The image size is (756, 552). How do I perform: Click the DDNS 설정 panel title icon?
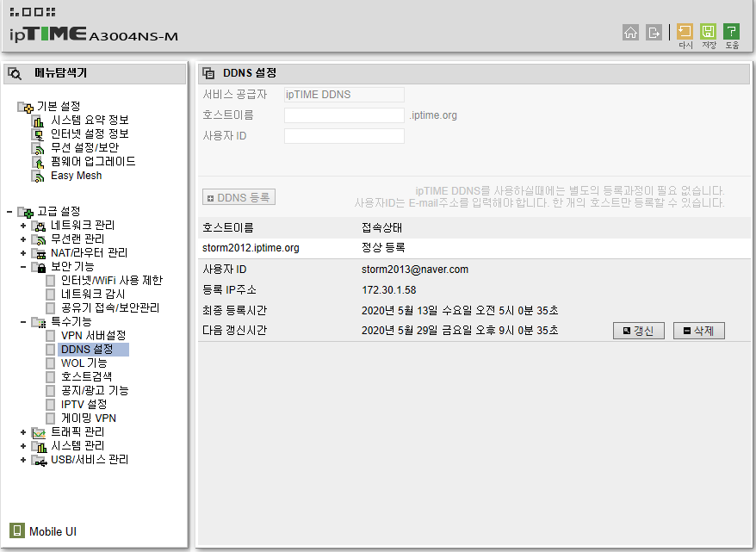click(x=208, y=73)
